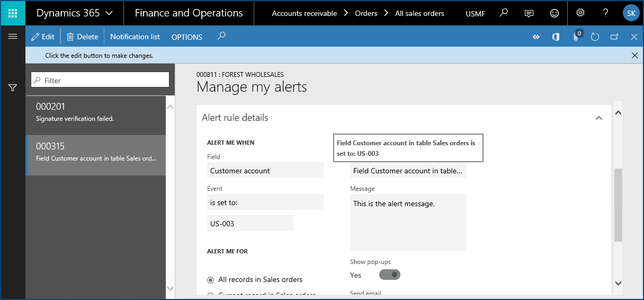Click the details pane vertical scrollbar thumb

pyautogui.click(x=618, y=205)
